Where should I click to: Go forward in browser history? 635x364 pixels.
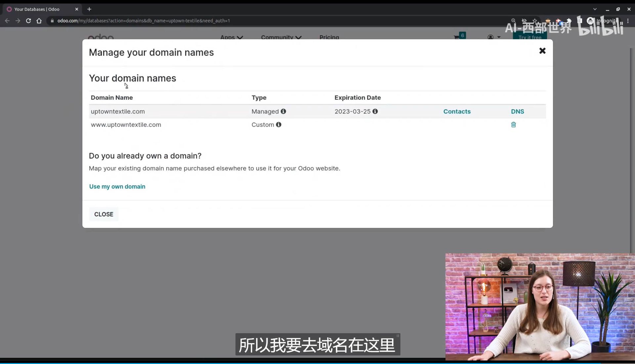[x=18, y=20]
